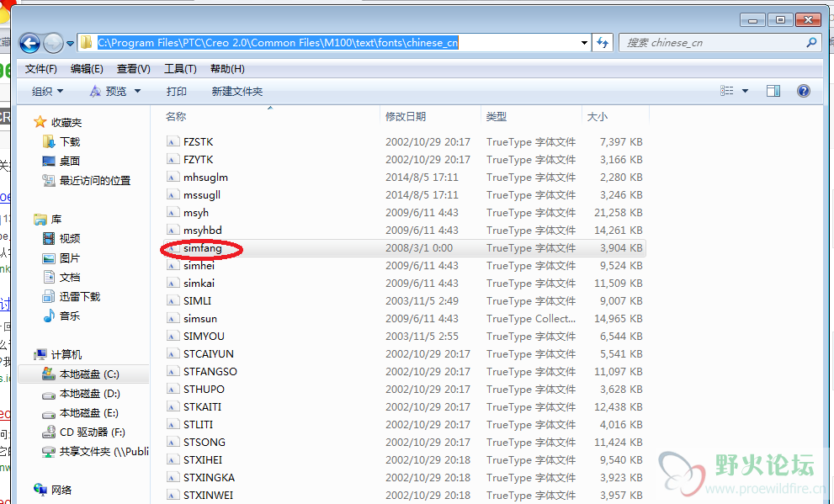This screenshot has width=834, height=504.
Task: Select 库 in the navigation pane
Action: (x=56, y=219)
